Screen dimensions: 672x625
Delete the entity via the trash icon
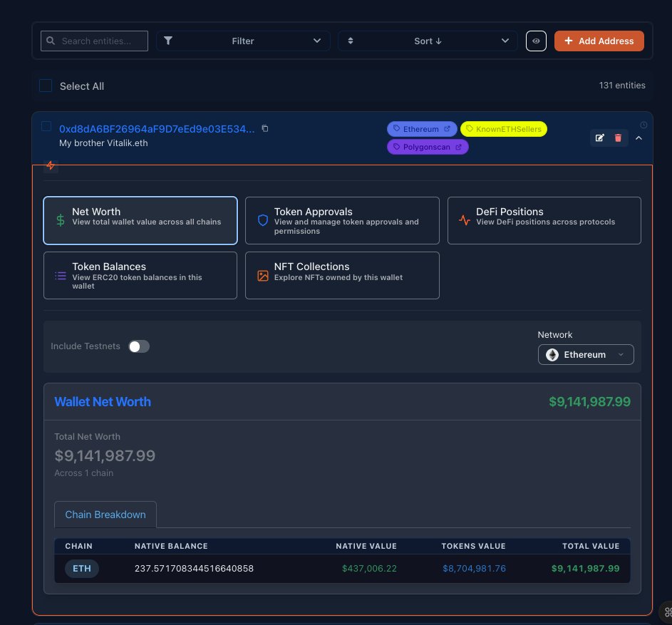[x=617, y=138]
